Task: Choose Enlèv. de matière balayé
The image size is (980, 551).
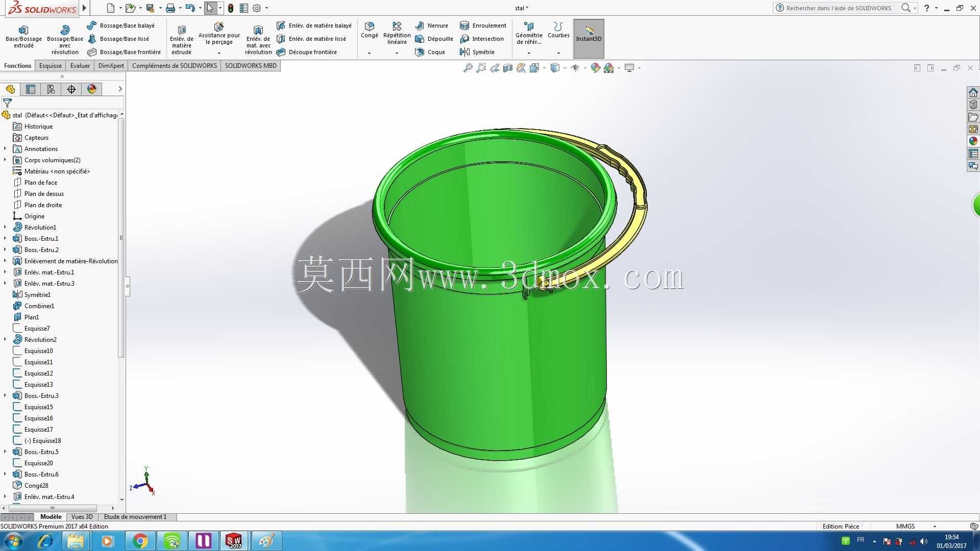Action: (314, 26)
